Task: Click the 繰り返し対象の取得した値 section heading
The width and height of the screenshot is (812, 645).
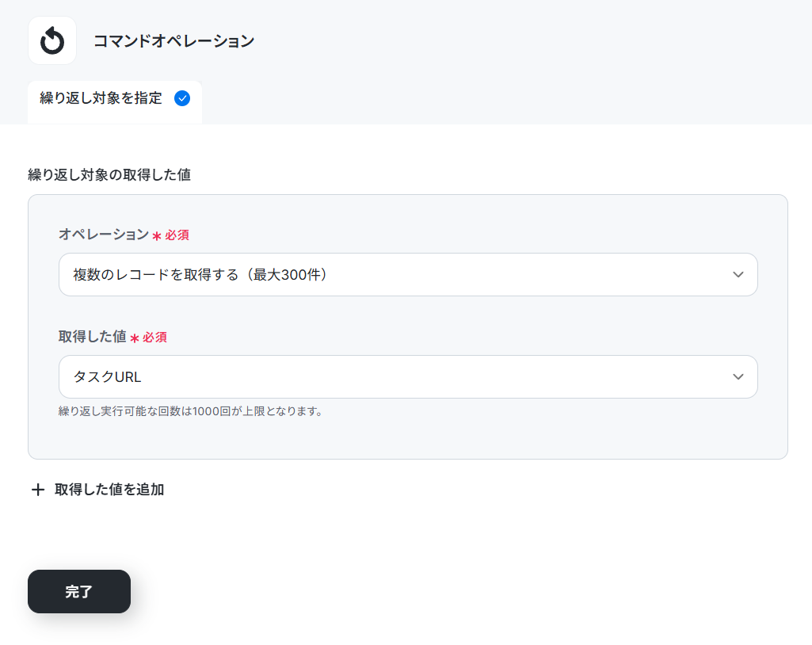Action: (109, 175)
